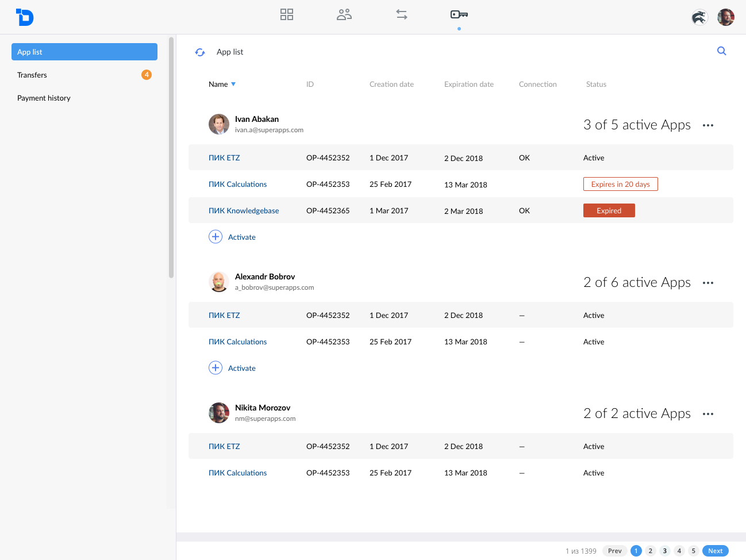Image resolution: width=746 pixels, height=560 pixels.
Task: Click the Status column header
Action: pos(596,84)
